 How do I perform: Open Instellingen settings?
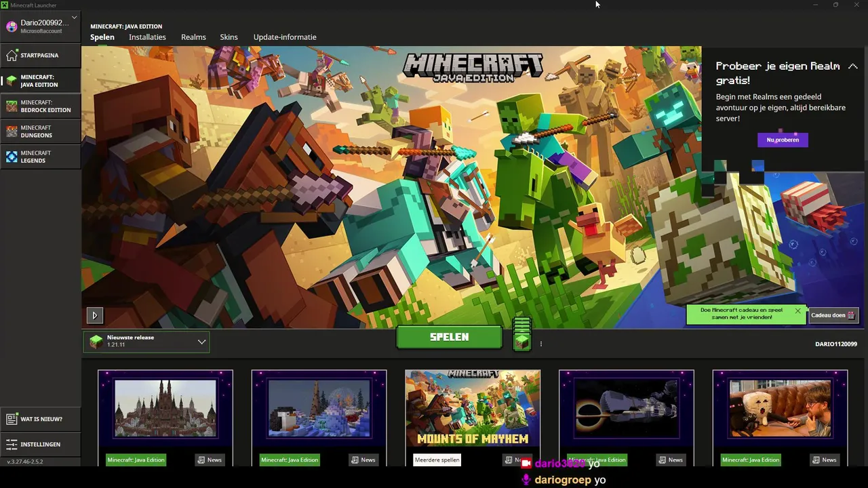41,444
